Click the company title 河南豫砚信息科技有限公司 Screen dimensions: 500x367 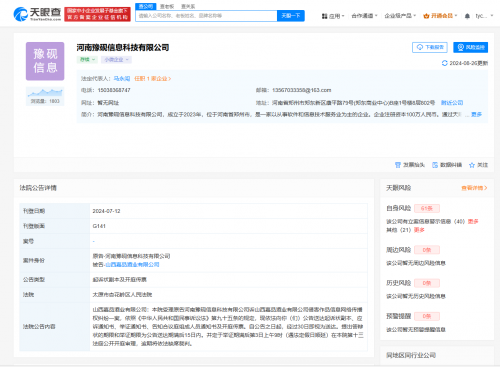(123, 48)
